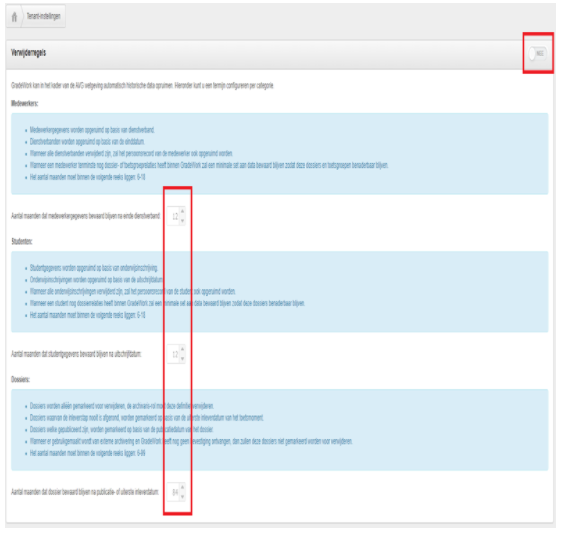Decrease studentgegevens months with down arrow
Screen dimensions: 563x535
tap(182, 358)
